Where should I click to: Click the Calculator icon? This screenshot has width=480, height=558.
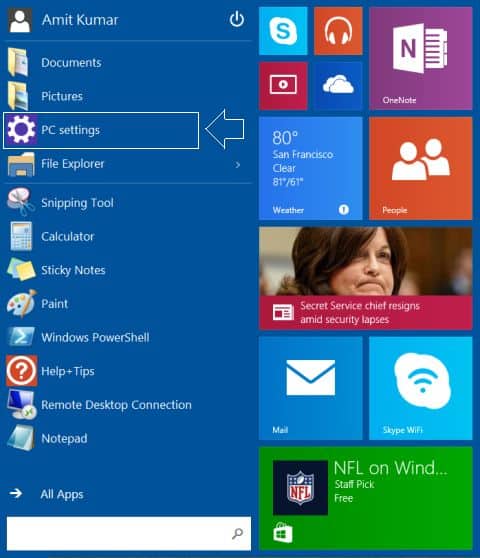[x=21, y=236]
